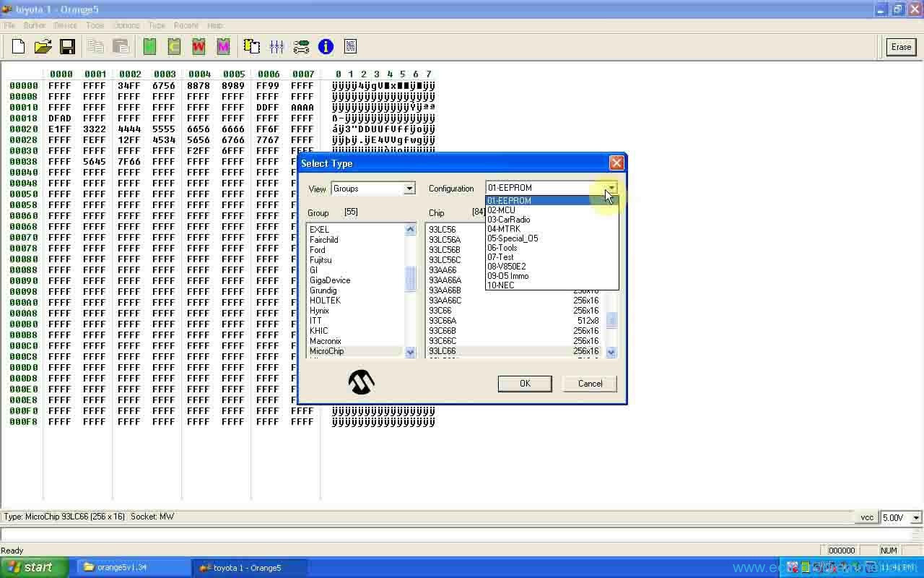
Task: Select GigaDevice in Group list
Action: coord(355,280)
